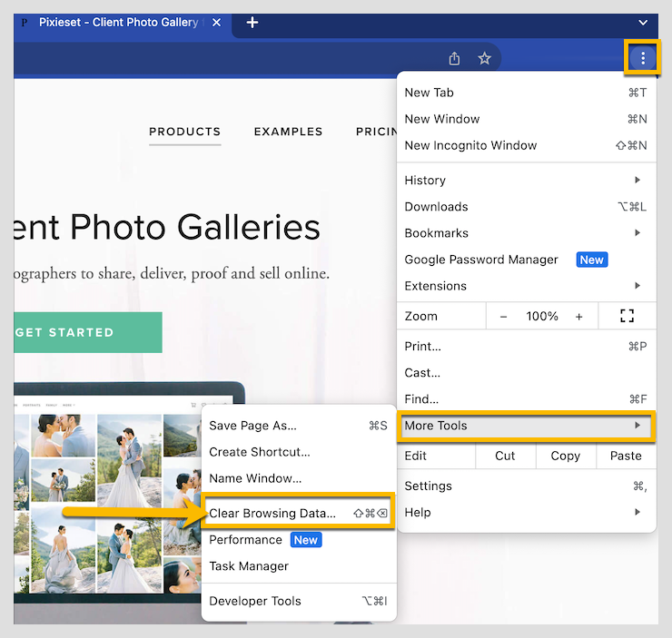Click the tab search chevron icon
Screen dimensions: 672x638
point(643,23)
